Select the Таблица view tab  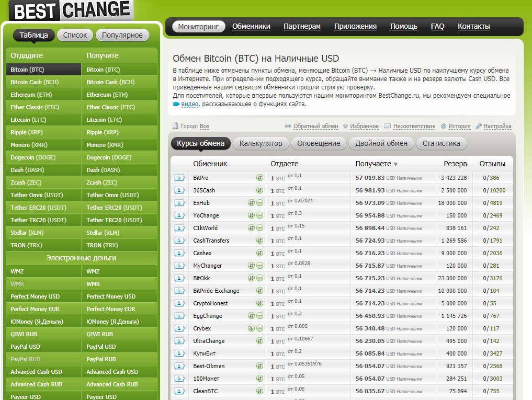pos(33,35)
